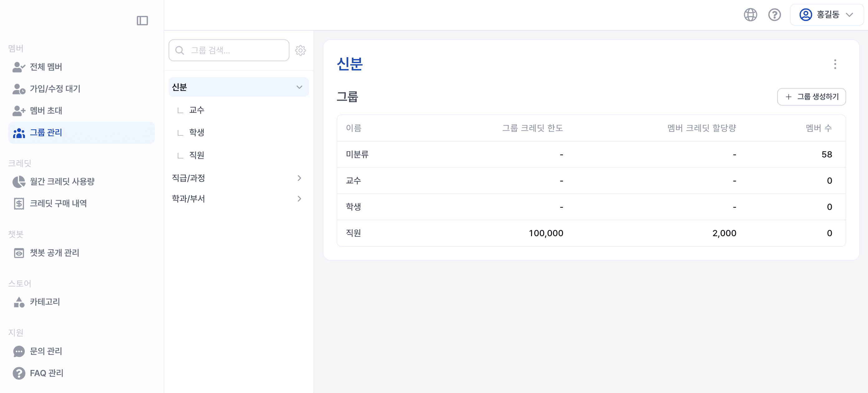Click the 크레딧 구매 내역 receipt icon
The height and width of the screenshot is (393, 868).
18,203
